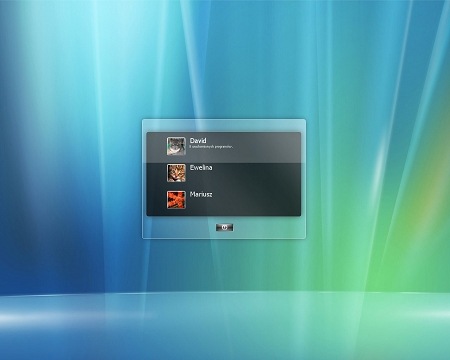The width and height of the screenshot is (450, 360).
Task: Click the status text under David
Action: click(x=211, y=147)
